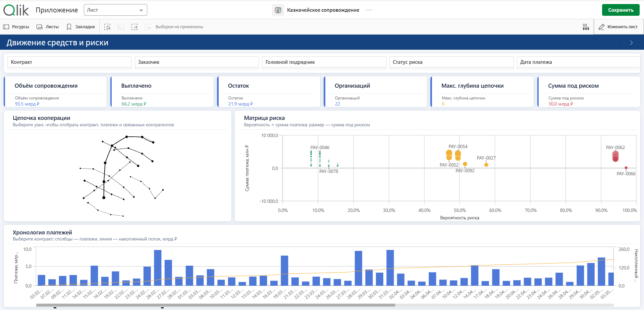Open the grid layout options icon
The width and height of the screenshot is (644, 310).
pyautogui.click(x=586, y=27)
